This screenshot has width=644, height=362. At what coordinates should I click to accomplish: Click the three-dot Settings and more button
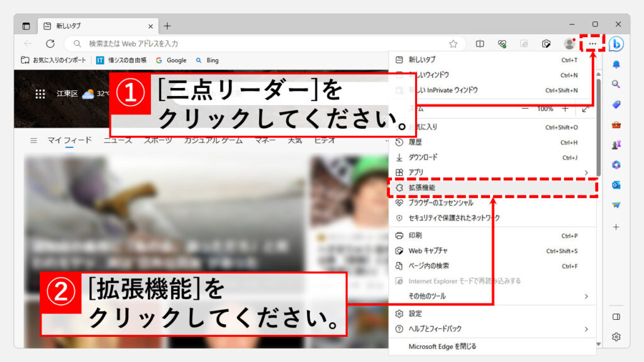click(592, 43)
